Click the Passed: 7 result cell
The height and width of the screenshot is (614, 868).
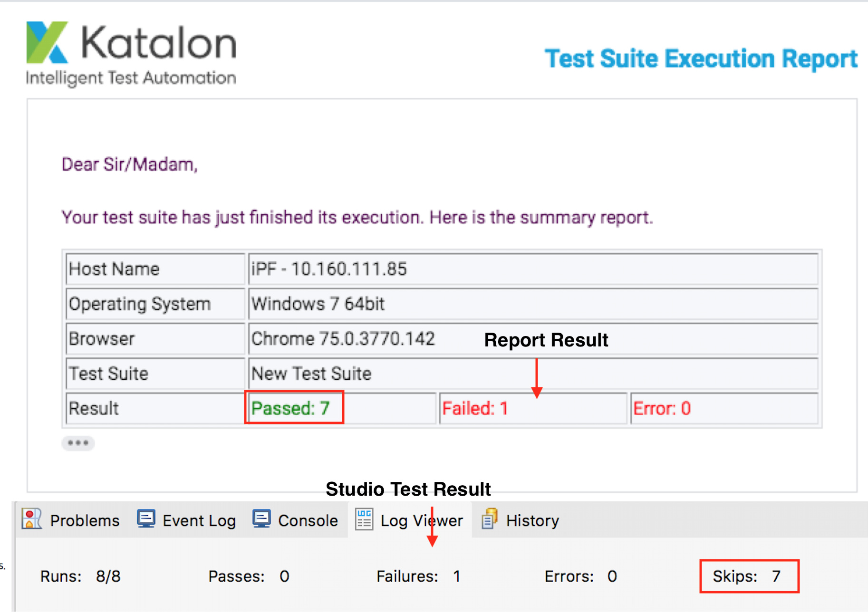(x=290, y=408)
